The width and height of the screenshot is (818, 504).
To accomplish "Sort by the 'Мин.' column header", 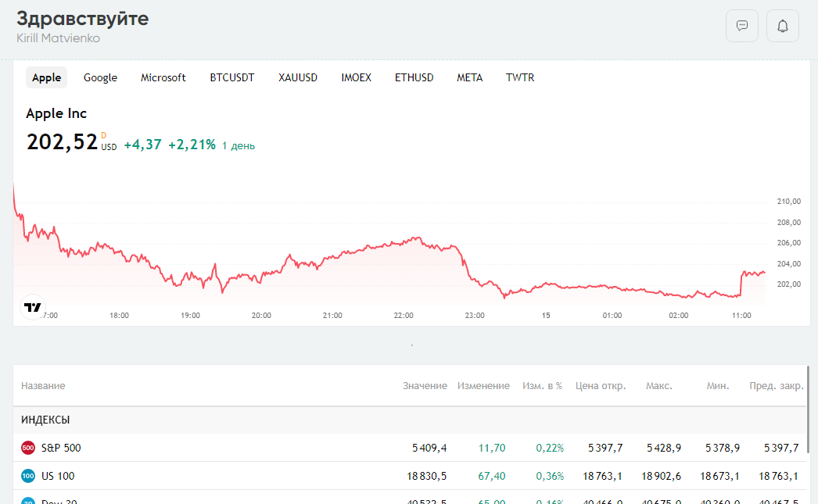I will (x=718, y=386).
